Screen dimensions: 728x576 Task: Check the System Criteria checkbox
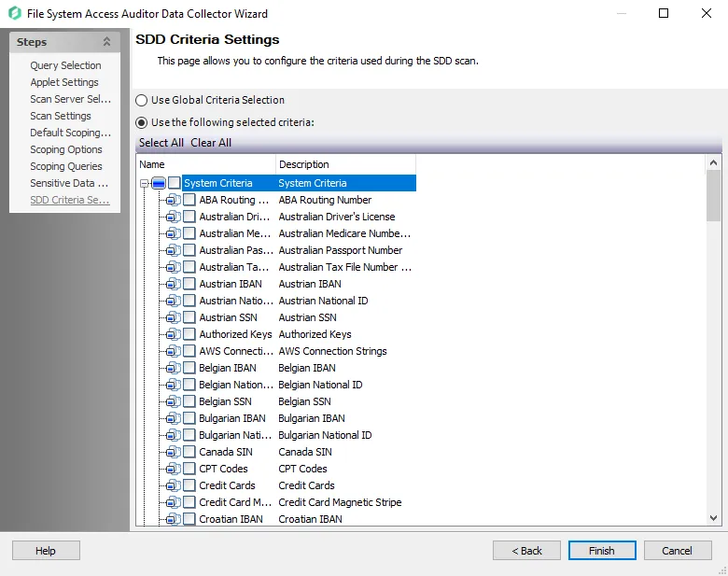tap(175, 183)
